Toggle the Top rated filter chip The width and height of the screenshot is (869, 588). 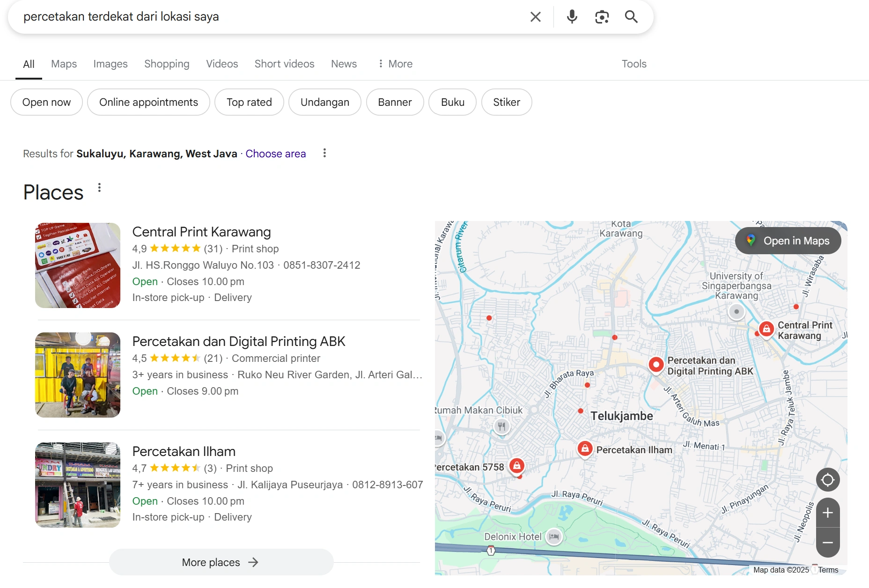[249, 102]
